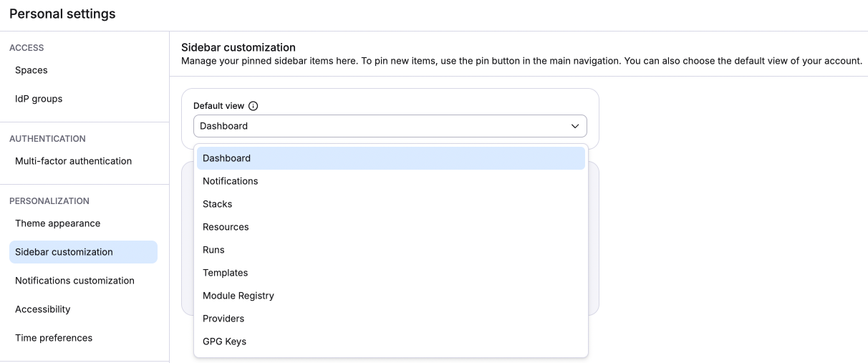Open Notifications customization settings

click(x=83, y=281)
